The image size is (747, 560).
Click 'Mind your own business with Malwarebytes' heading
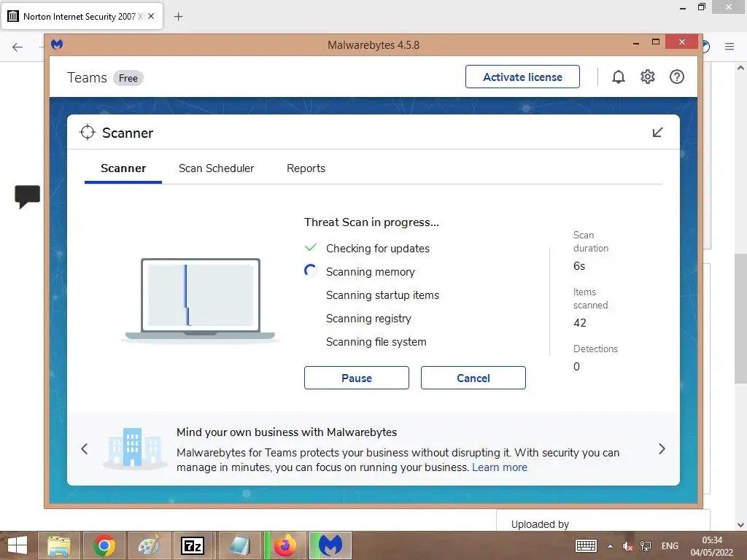[x=287, y=432]
